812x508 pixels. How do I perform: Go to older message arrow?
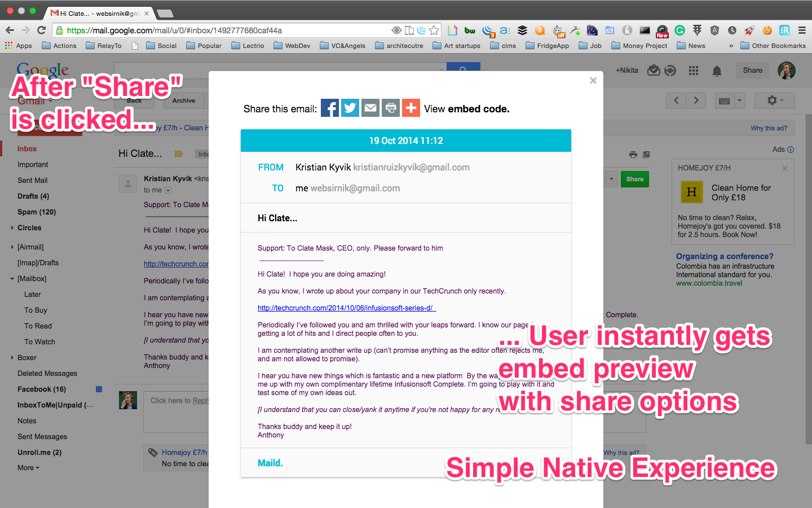click(x=696, y=100)
